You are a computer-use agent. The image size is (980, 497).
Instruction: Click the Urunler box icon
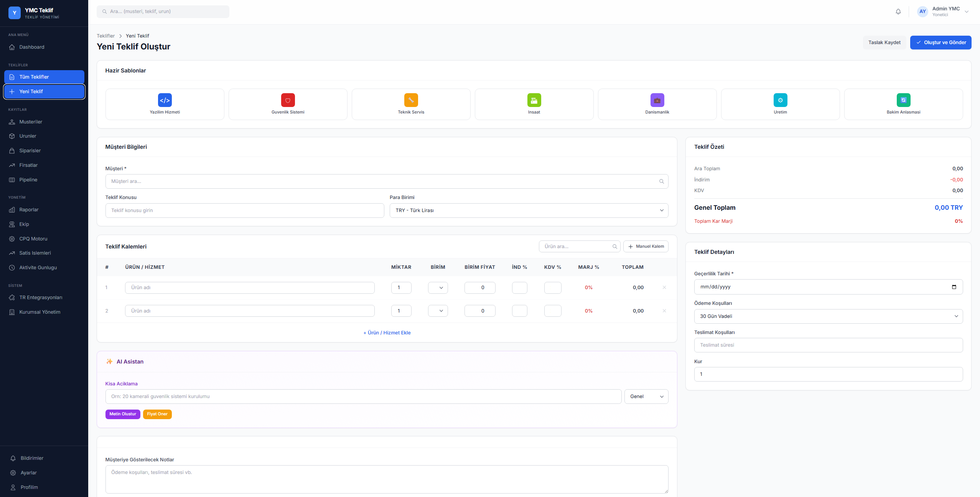[x=12, y=136]
